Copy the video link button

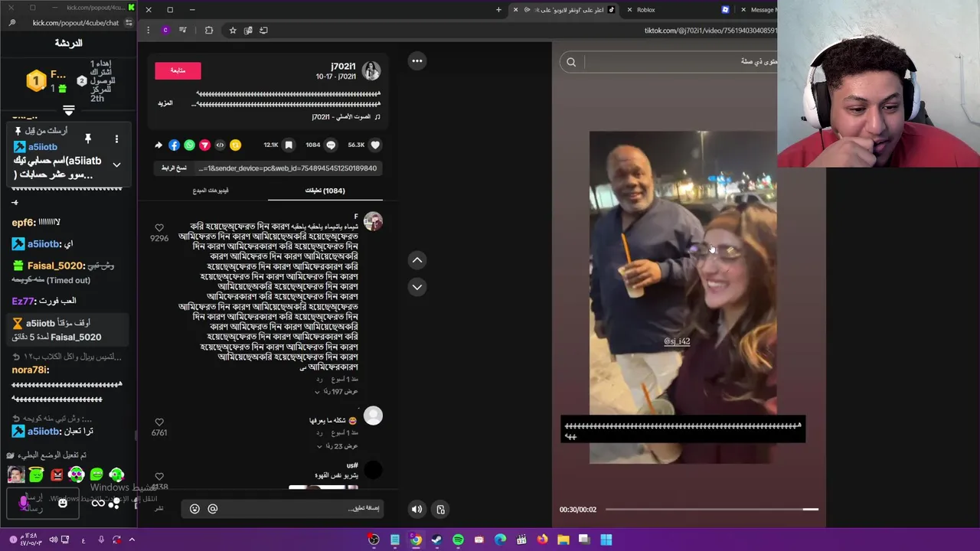(175, 168)
